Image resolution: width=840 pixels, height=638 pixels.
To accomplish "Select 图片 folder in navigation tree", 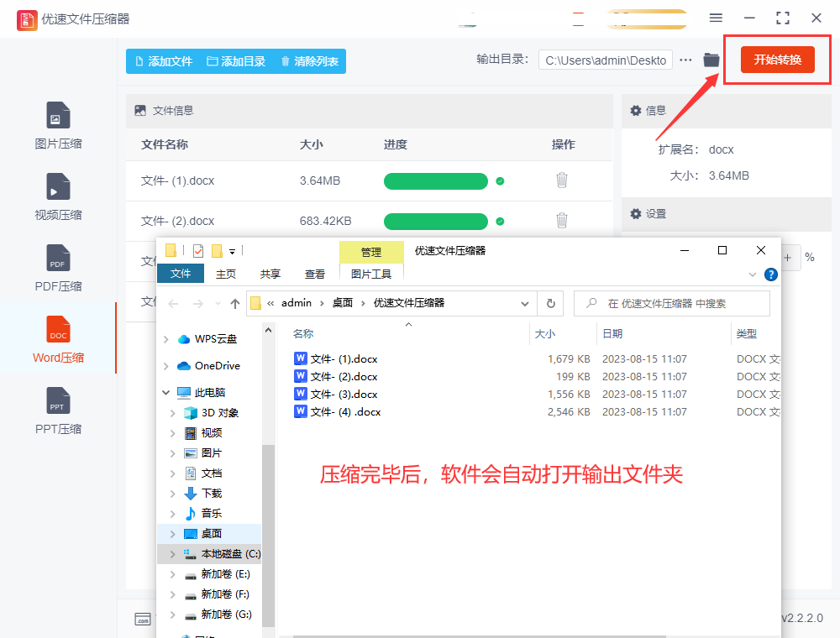I will [x=211, y=453].
